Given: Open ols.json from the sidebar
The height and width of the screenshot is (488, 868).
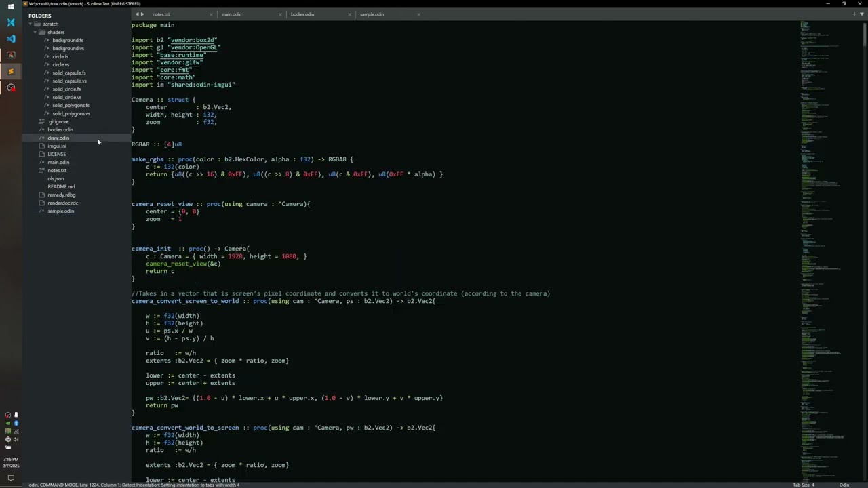Looking at the screenshot, I should 56,178.
